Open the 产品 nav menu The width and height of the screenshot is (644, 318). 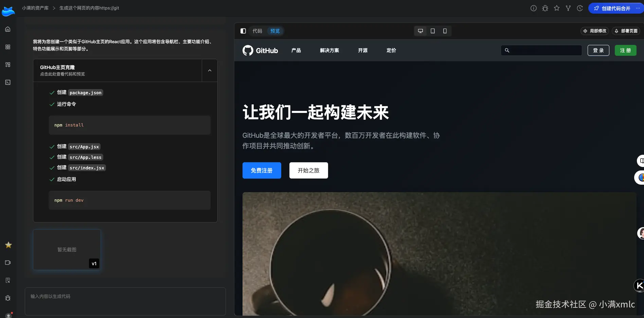coord(296,50)
